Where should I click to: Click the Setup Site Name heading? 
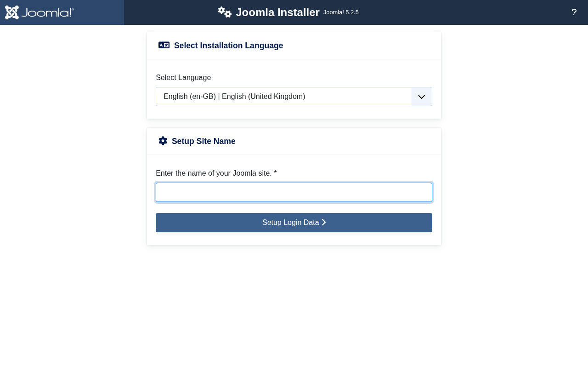pos(204,141)
